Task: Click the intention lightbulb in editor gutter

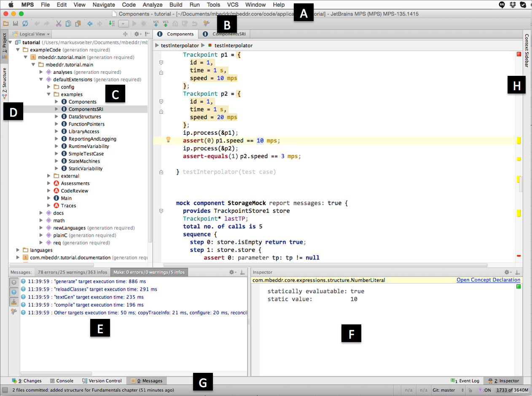Action: pos(168,140)
